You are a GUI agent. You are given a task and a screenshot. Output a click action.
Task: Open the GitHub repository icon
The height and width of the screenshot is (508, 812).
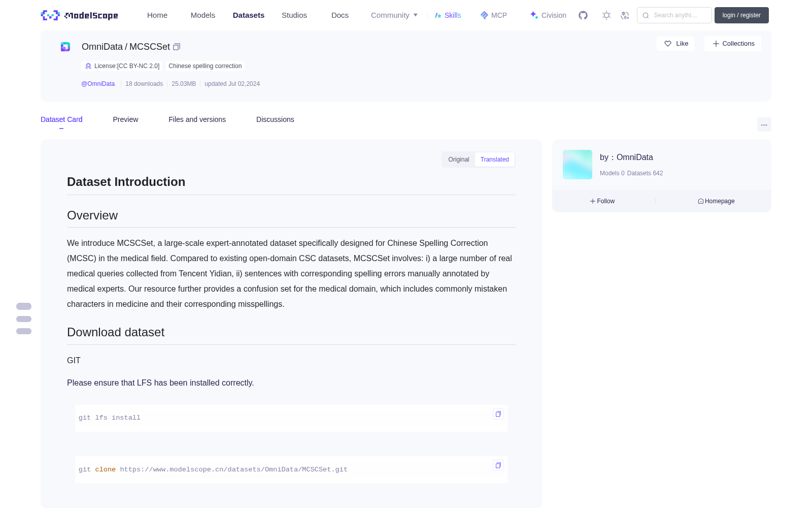[x=583, y=15]
